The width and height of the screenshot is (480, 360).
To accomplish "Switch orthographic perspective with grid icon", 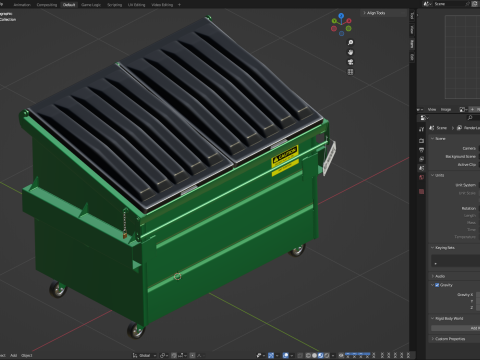I will (x=350, y=72).
